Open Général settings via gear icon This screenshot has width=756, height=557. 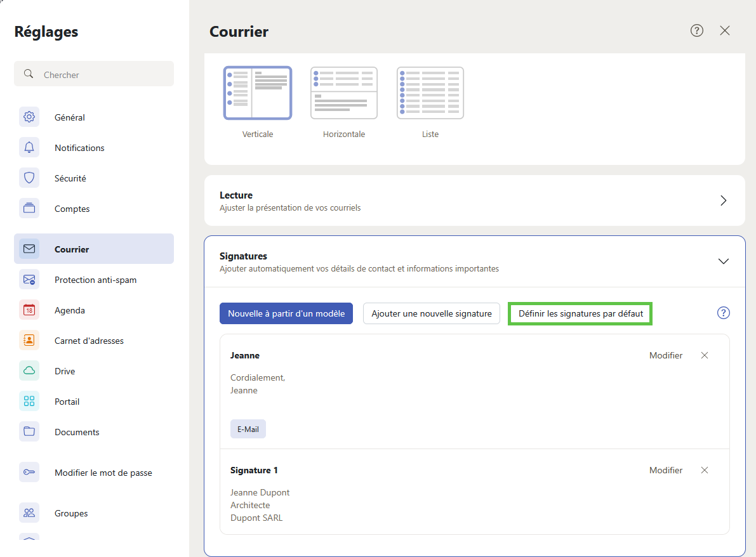(x=29, y=117)
